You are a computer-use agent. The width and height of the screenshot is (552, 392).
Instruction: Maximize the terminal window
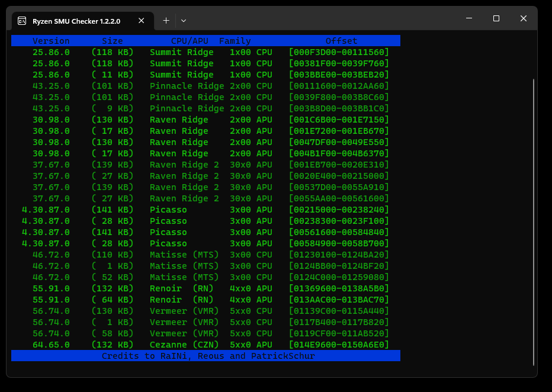point(496,18)
